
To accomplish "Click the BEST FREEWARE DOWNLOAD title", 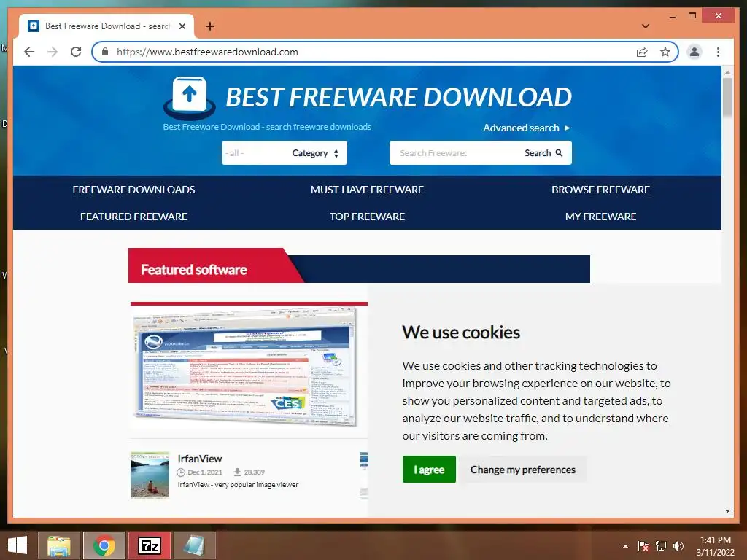I will 398,97.
